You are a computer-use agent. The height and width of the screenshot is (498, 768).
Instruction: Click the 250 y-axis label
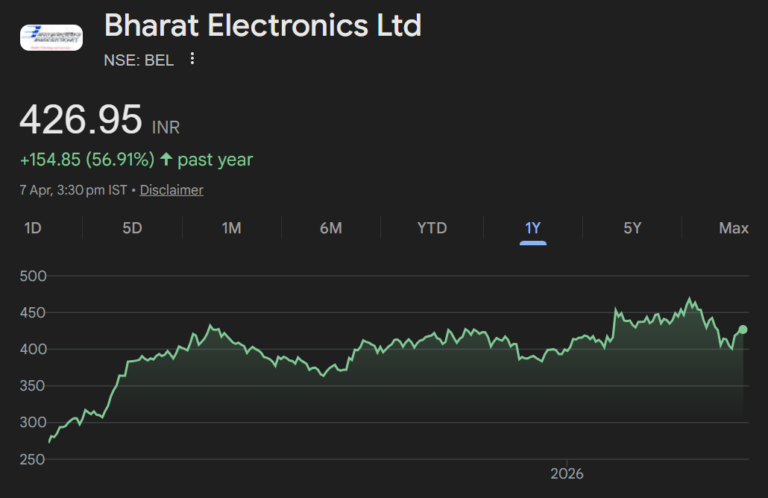point(33,459)
